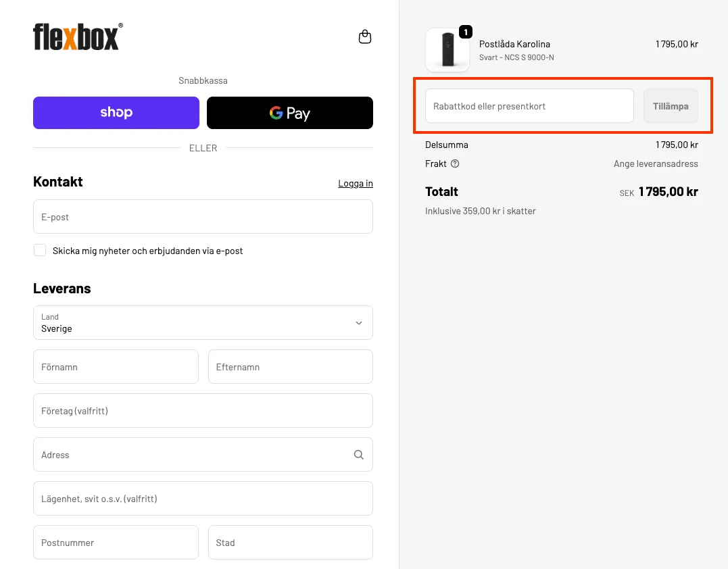Image resolution: width=728 pixels, height=569 pixels.
Task: Click the Postlåda Karolina product thumbnail
Action: tap(447, 50)
